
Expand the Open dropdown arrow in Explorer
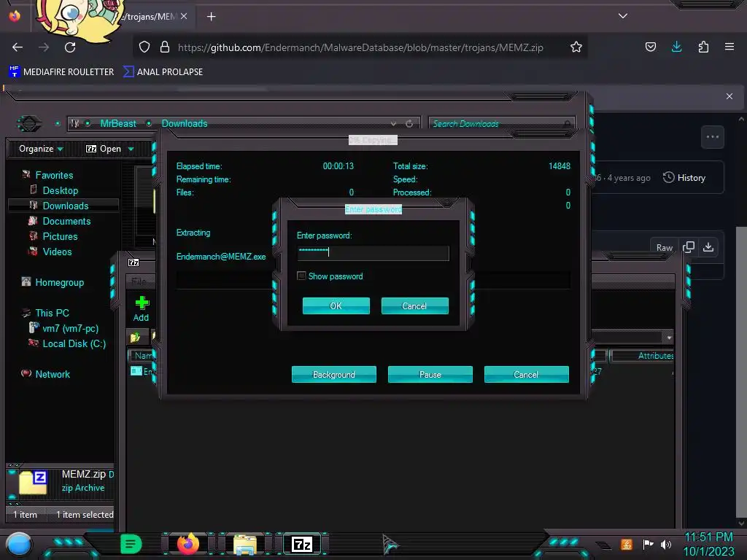click(131, 149)
